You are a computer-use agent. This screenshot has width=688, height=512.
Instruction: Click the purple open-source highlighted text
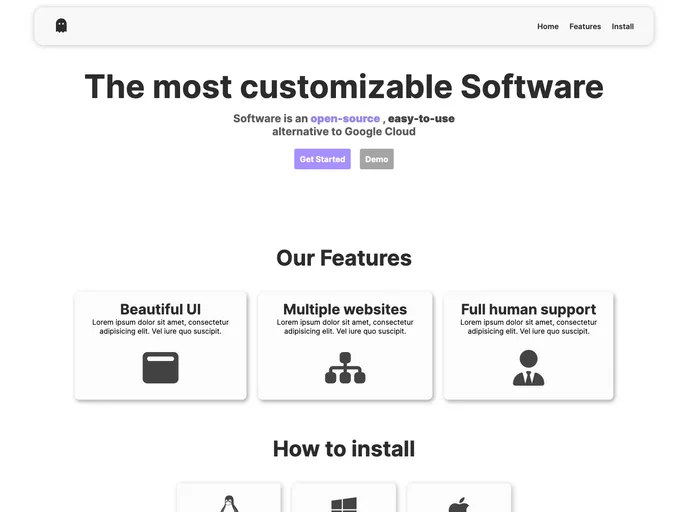[345, 119]
